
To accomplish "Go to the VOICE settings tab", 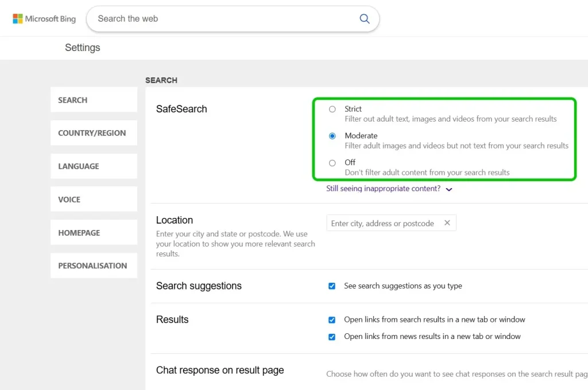I will click(x=94, y=200).
